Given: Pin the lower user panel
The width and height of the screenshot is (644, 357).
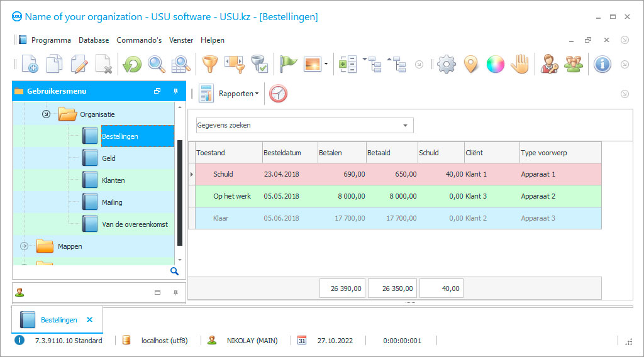Looking at the screenshot, I should coord(176,292).
